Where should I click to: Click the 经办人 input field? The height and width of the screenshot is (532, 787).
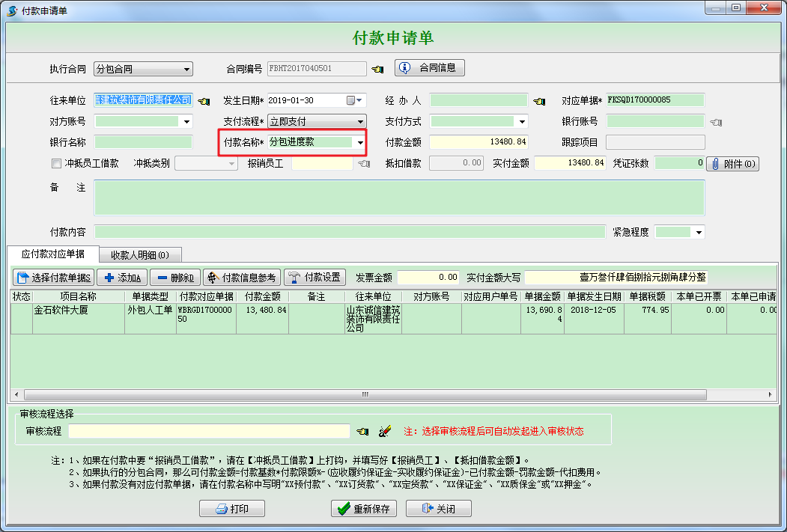[478, 100]
